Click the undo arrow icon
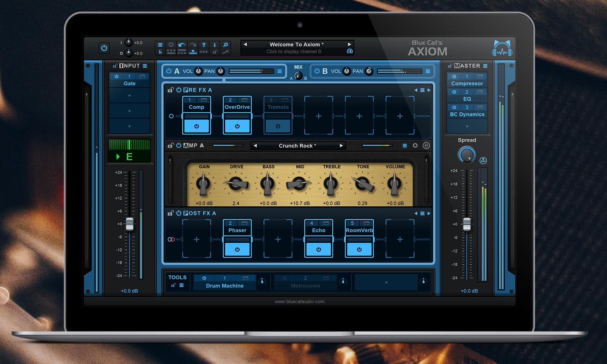Viewport: 607px width, 364px height. click(181, 45)
